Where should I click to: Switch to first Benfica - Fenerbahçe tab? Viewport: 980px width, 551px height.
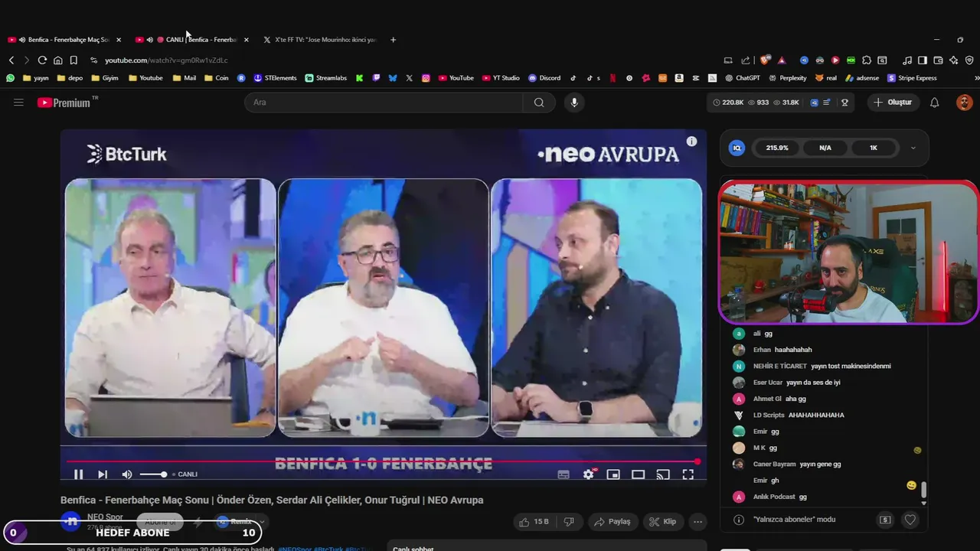coord(65,39)
